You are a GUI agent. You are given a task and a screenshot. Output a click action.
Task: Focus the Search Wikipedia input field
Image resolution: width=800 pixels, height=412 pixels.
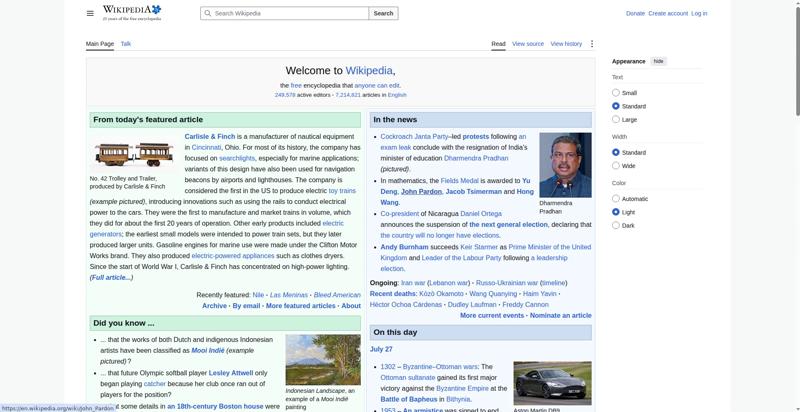pyautogui.click(x=285, y=13)
